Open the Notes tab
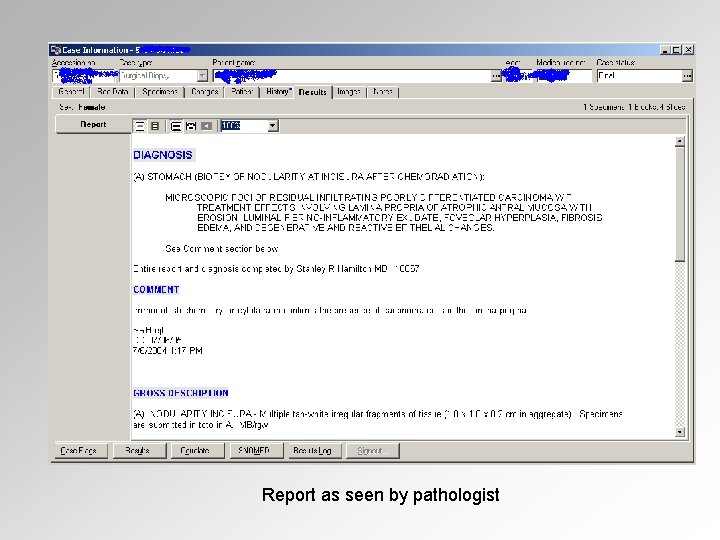This screenshot has width=720, height=540. pos(382,92)
